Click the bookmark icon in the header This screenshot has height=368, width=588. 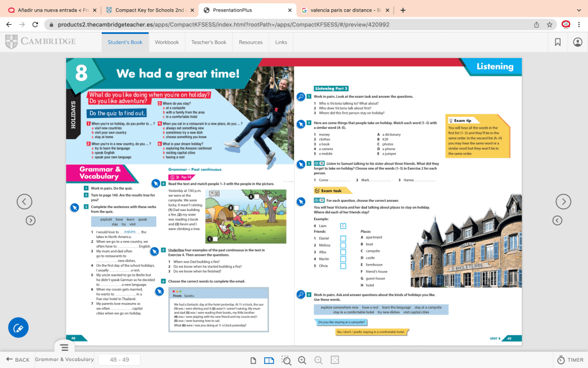[558, 42]
